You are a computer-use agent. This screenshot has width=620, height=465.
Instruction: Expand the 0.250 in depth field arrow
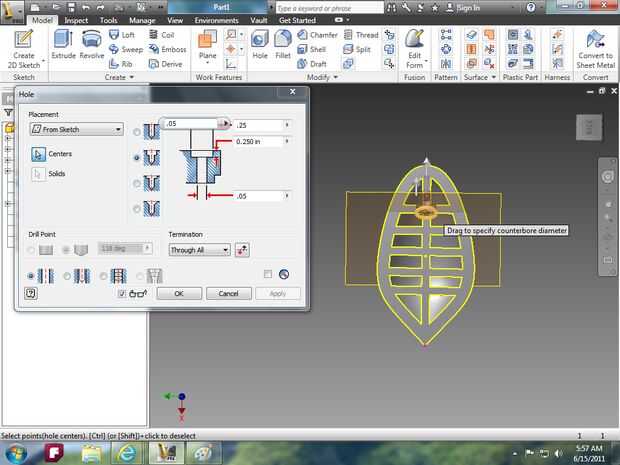click(287, 141)
